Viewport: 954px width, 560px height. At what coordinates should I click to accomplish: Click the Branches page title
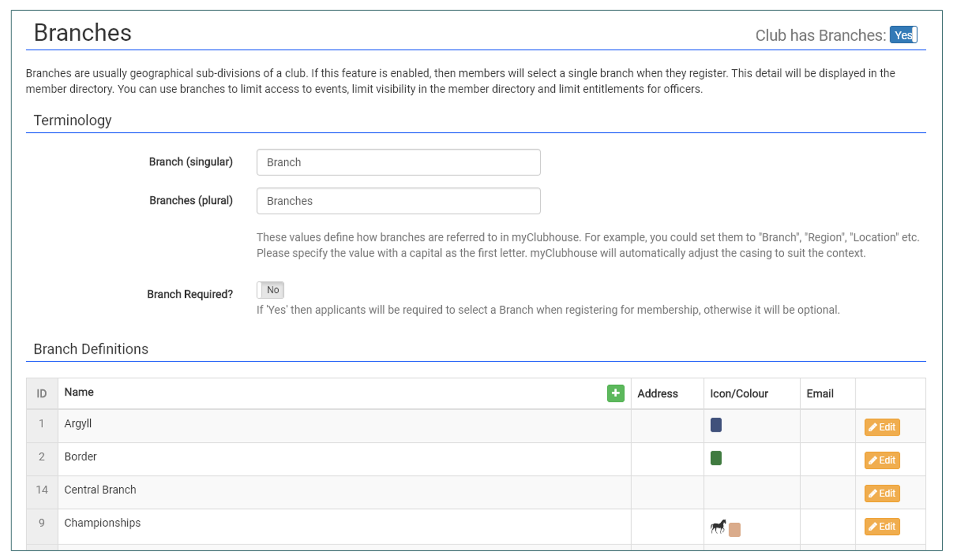(x=82, y=32)
